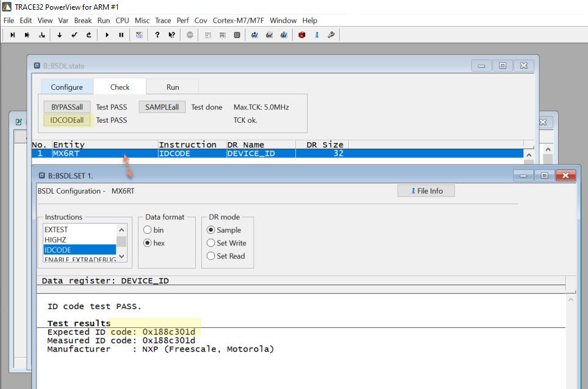Image resolution: width=588 pixels, height=389 pixels.
Task: Click the Step Over toolbar icon
Action: pos(27,35)
